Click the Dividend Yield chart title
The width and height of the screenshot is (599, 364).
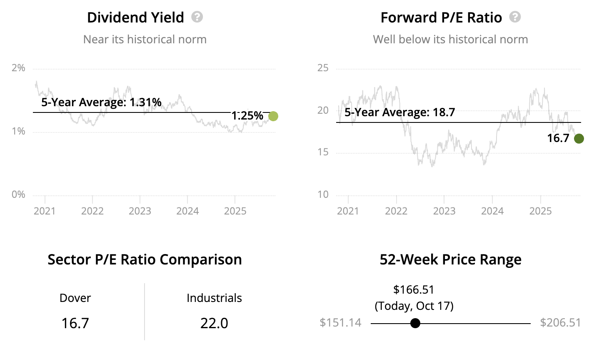(x=135, y=17)
